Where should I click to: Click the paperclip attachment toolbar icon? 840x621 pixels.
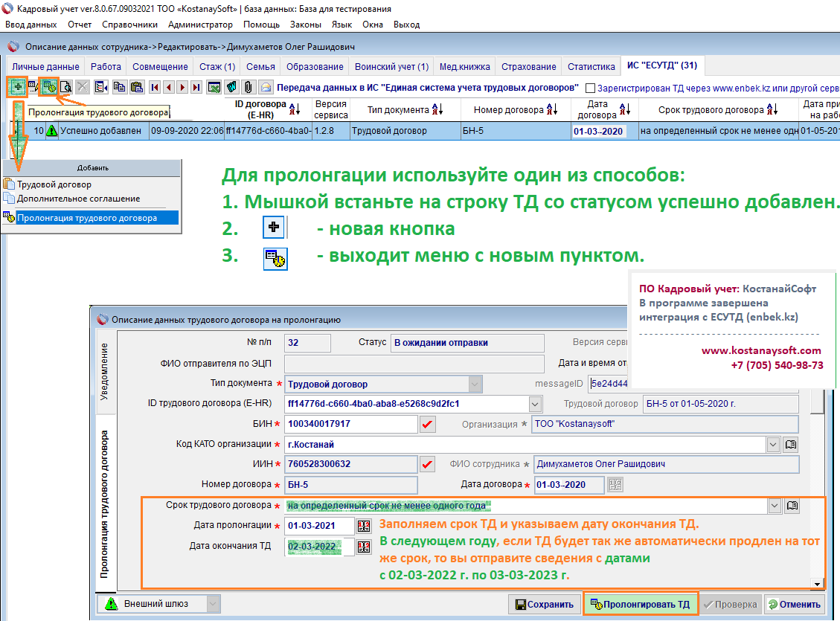248,87
